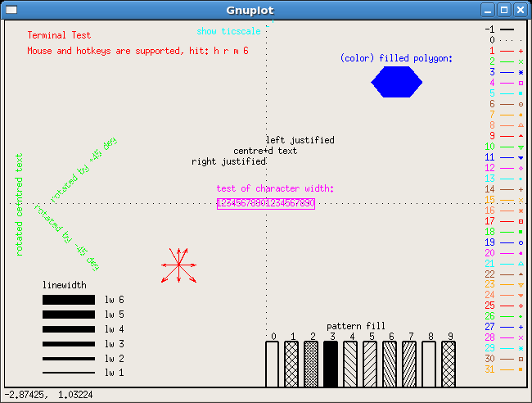Open the window menu icon in title bar
532x403 pixels.
[x=11, y=10]
